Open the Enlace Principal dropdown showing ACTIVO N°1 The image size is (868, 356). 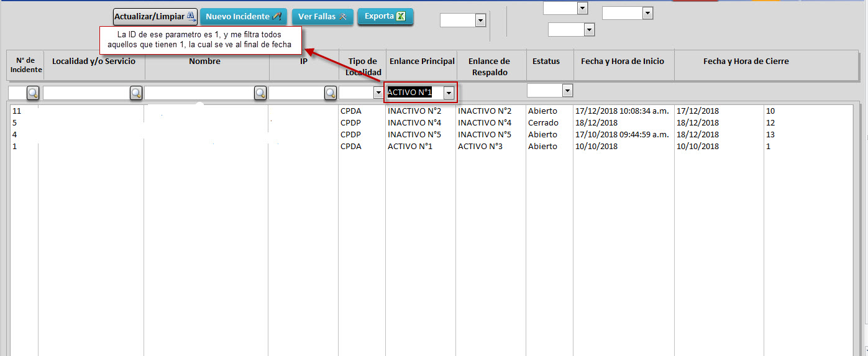[449, 93]
